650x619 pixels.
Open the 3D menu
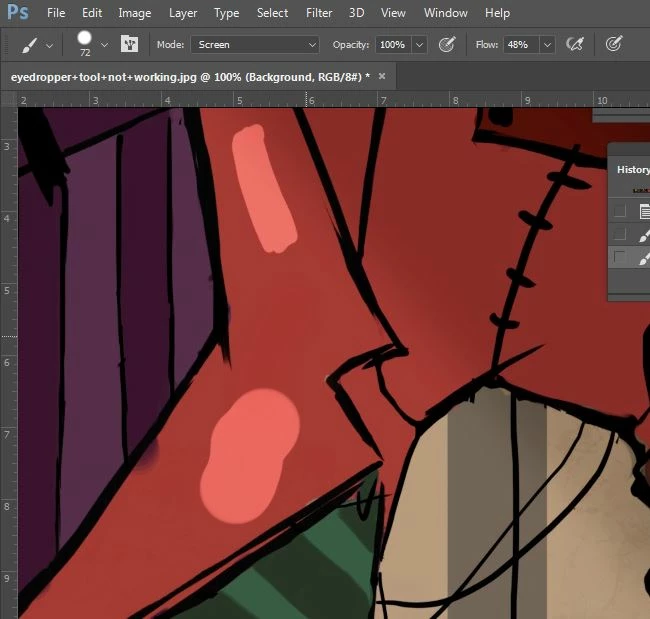click(356, 13)
